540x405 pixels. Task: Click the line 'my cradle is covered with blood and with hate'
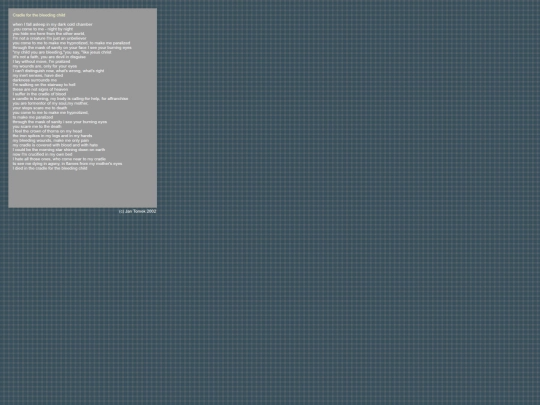coord(55,145)
